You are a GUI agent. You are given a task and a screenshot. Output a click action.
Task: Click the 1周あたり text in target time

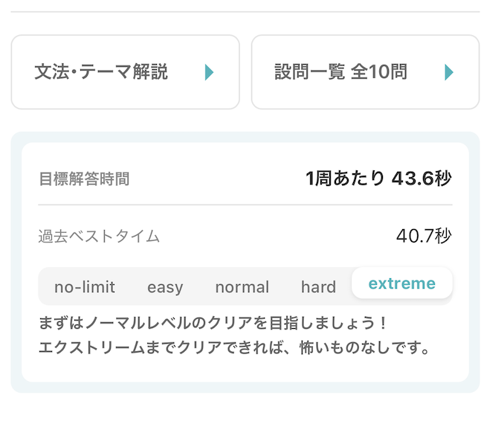(345, 179)
